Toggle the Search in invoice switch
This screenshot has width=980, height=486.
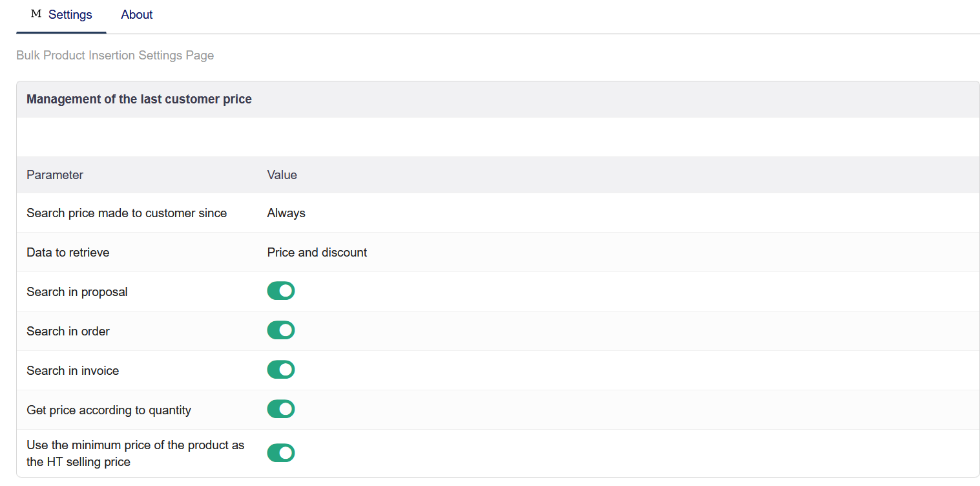tap(281, 370)
